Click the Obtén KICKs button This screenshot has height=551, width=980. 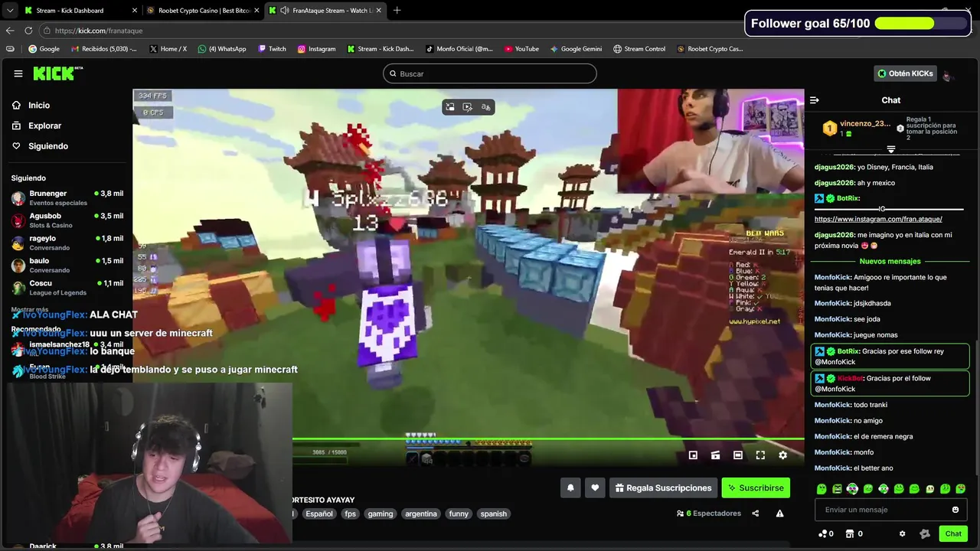[905, 73]
